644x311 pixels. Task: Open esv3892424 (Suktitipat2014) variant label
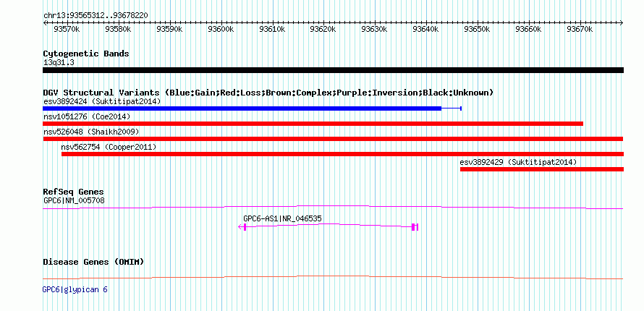pos(102,101)
